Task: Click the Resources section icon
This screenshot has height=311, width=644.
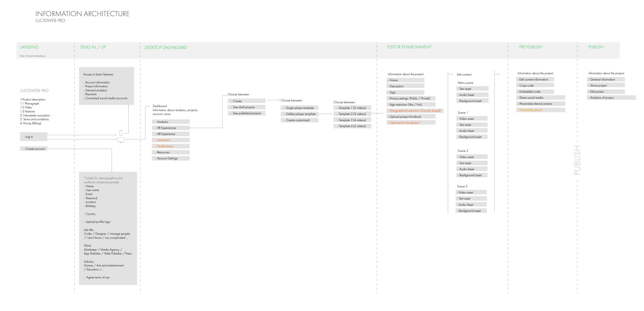Action: pyautogui.click(x=170, y=152)
